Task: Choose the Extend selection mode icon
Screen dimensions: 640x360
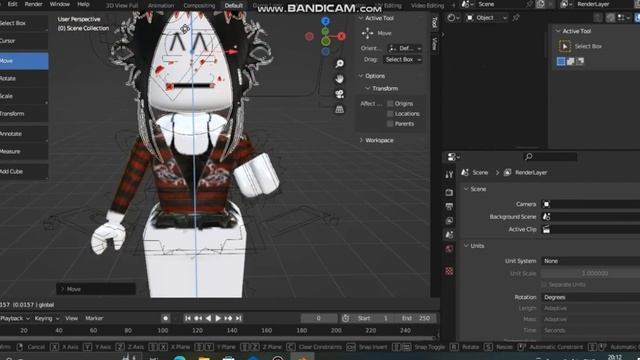Action: pos(570,61)
